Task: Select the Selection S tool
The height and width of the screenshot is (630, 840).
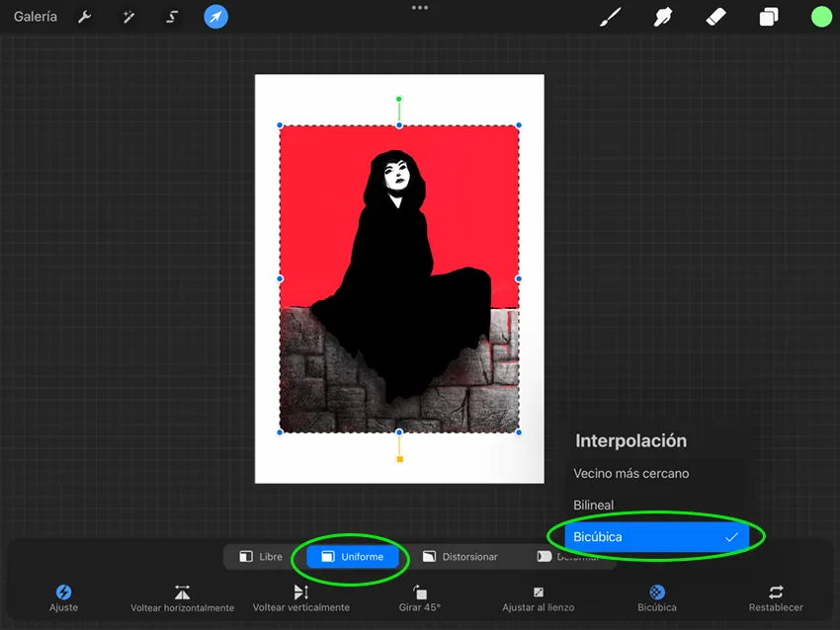Action: [171, 17]
